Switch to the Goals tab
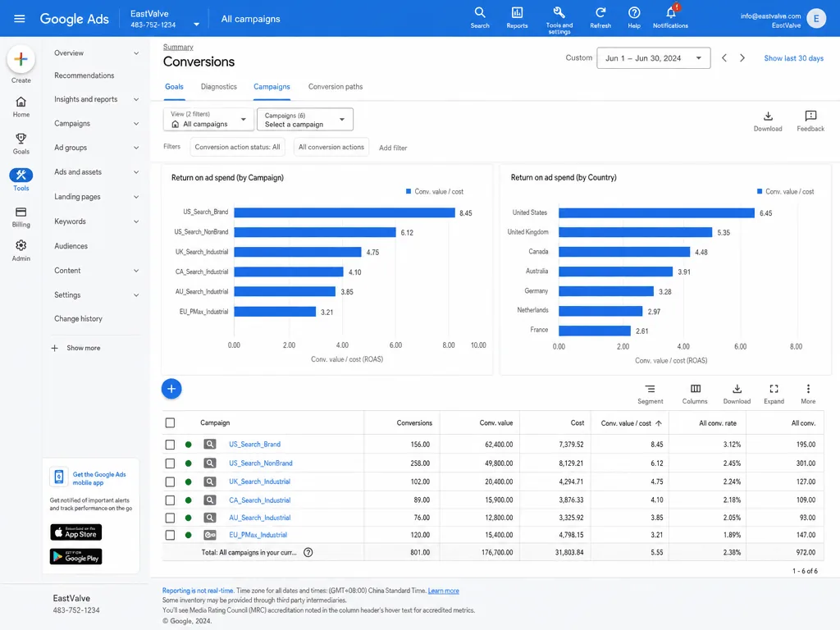This screenshot has height=630, width=840. click(174, 87)
